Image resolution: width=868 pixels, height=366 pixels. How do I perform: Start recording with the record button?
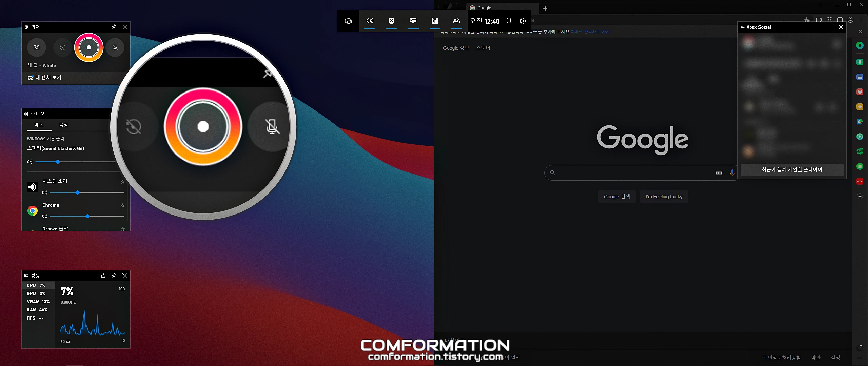[89, 47]
